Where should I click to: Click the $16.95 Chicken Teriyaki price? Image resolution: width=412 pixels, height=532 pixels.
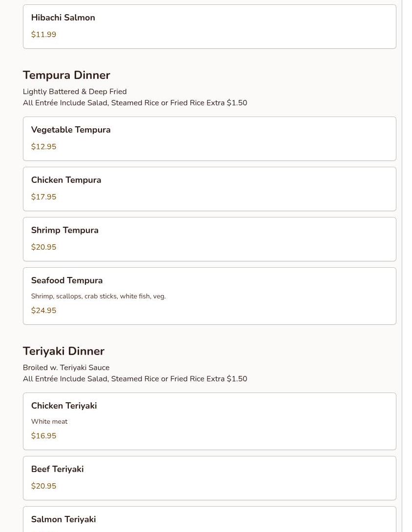(x=43, y=436)
